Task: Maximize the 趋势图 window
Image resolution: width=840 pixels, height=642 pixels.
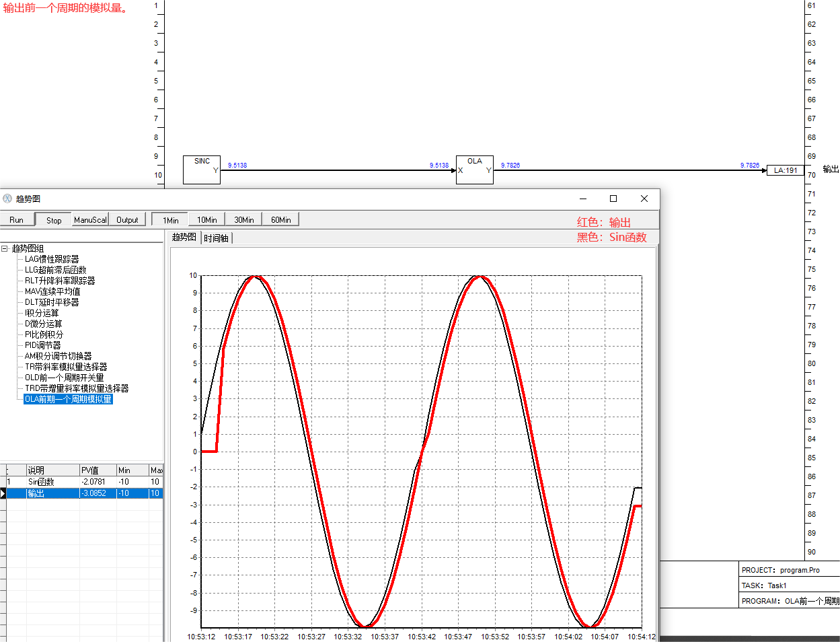Action: tap(613, 199)
